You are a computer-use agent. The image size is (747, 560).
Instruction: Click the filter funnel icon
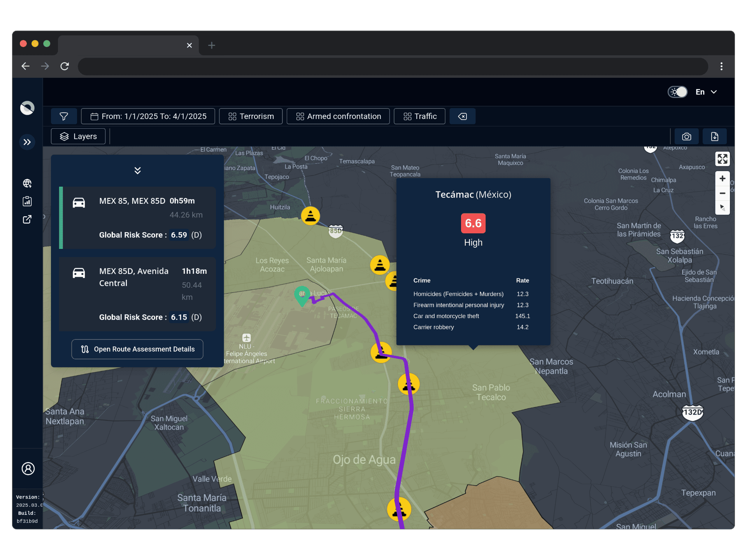(x=64, y=116)
